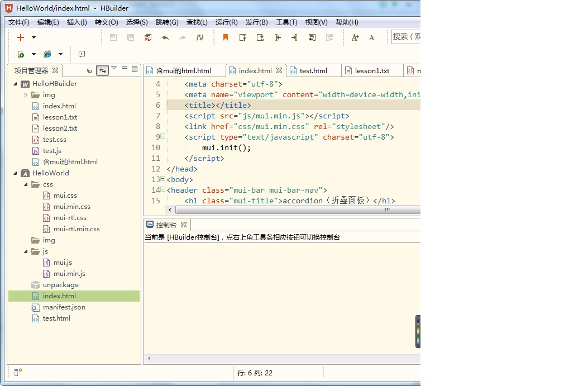588x386 pixels.
Task: Click the Close all files toolbar icon
Action: pos(148,37)
